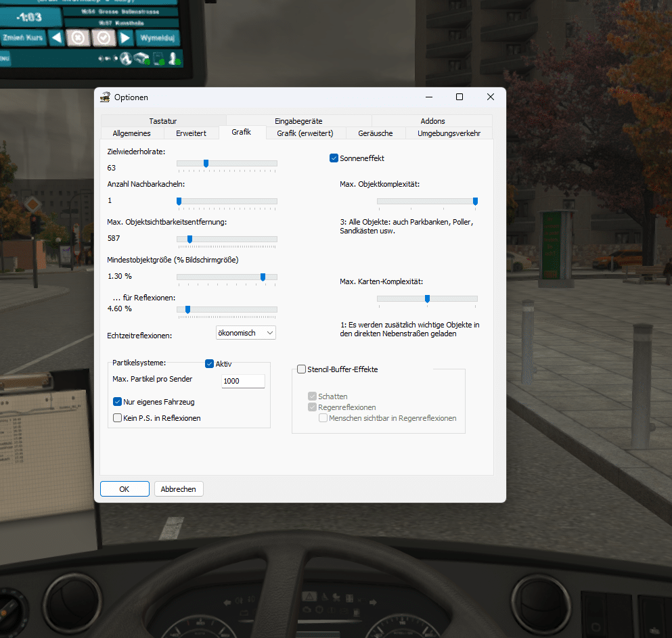The width and height of the screenshot is (672, 638).
Task: Toggle the Partikelsysteme Aktiv checkbox
Action: tap(209, 363)
